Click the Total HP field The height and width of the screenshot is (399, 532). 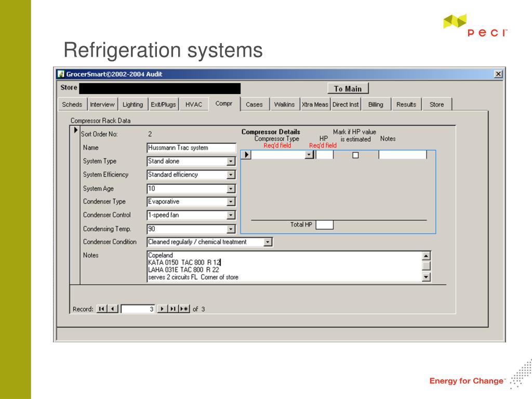pos(324,224)
